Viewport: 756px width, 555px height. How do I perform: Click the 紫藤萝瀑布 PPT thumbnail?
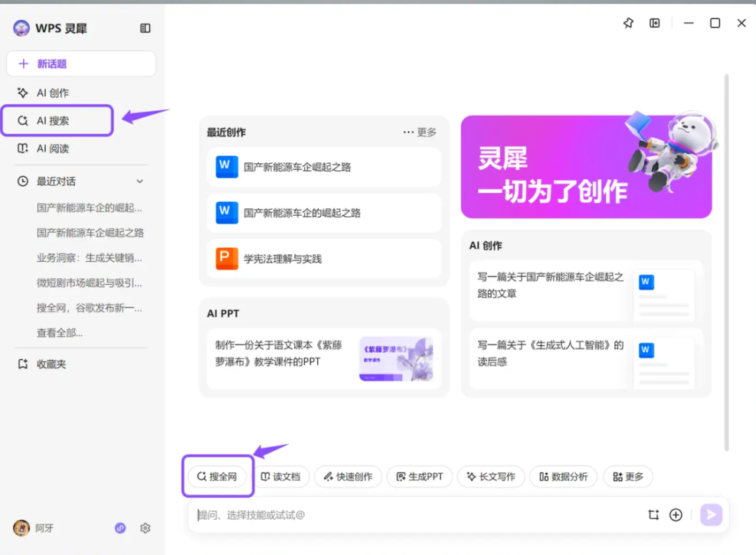coord(396,359)
